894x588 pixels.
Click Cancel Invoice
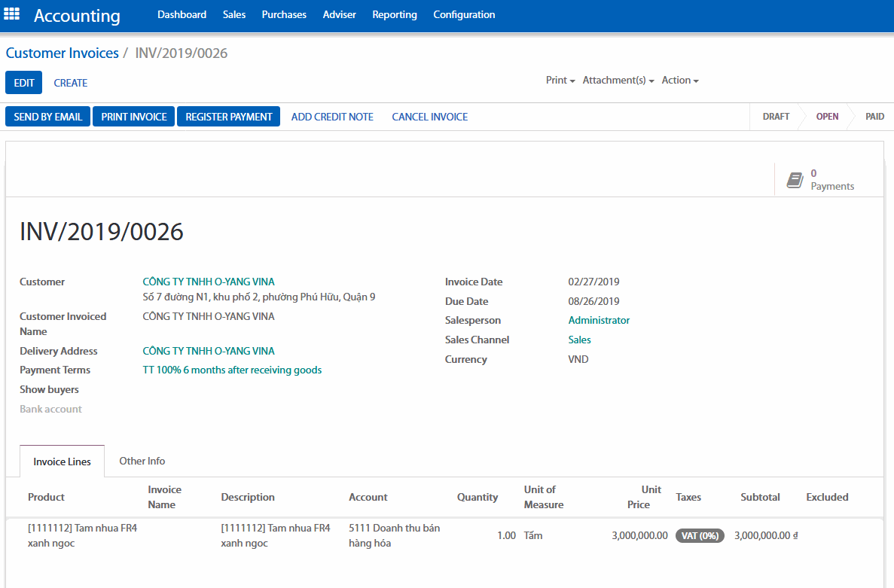coord(429,117)
